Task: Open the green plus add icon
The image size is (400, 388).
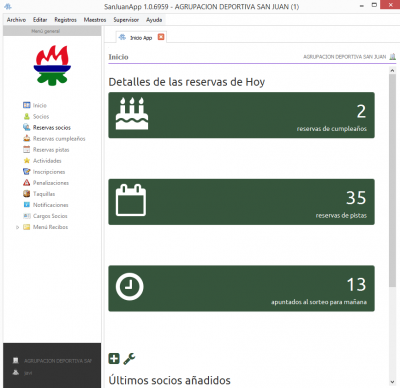Action: pos(114,359)
